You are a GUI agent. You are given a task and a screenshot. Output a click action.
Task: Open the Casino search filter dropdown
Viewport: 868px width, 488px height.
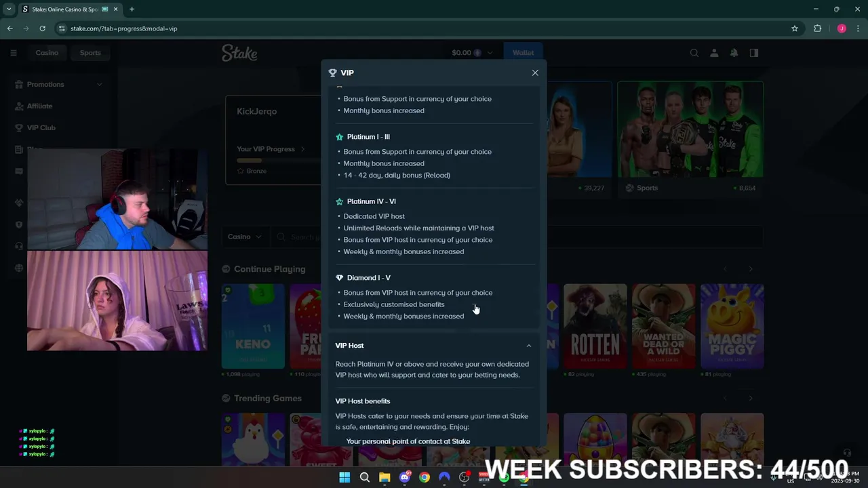point(244,237)
